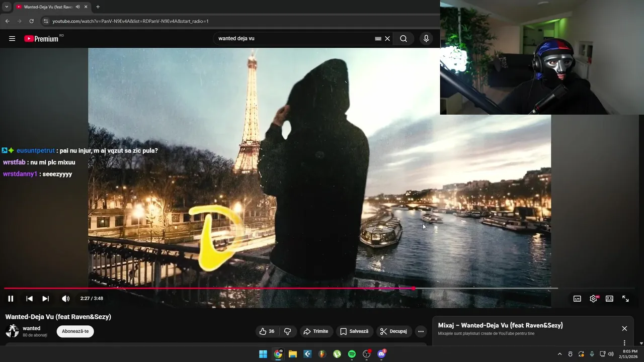Screen dimensions: 644x362
Task: Pause the YouTube video
Action: click(x=11, y=299)
